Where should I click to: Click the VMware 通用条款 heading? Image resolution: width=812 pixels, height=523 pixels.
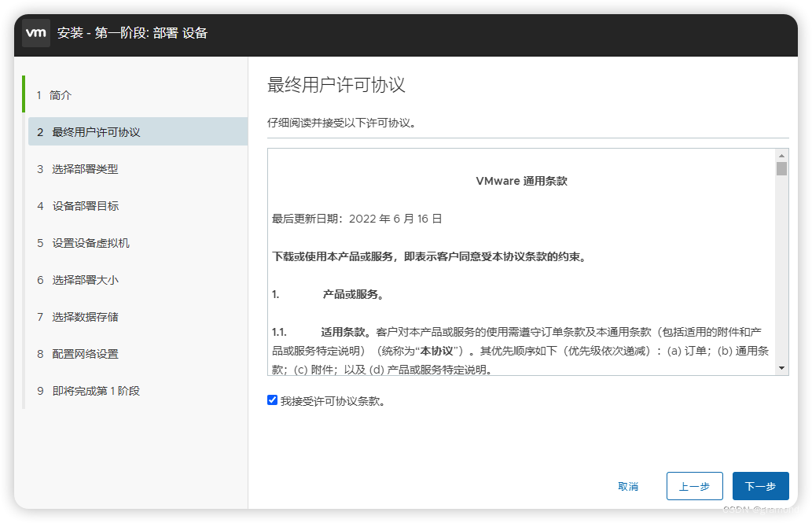click(x=521, y=181)
